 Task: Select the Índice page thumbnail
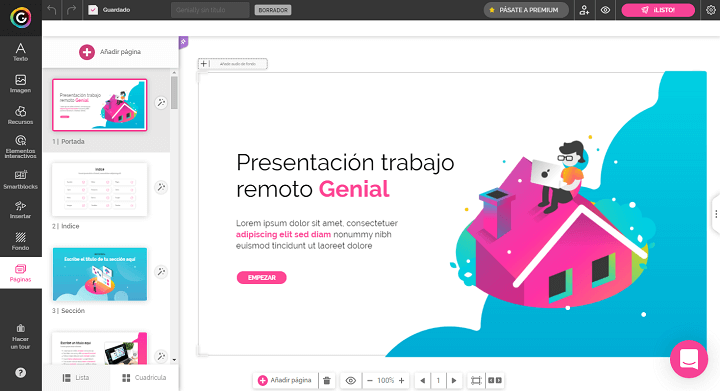pos(100,190)
